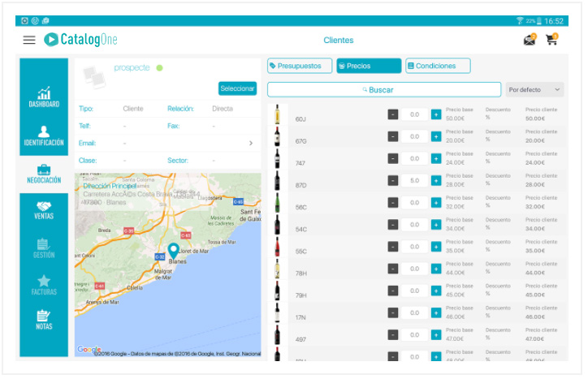Click the Wi-Fi status icon
This screenshot has height=379, width=588.
520,21
